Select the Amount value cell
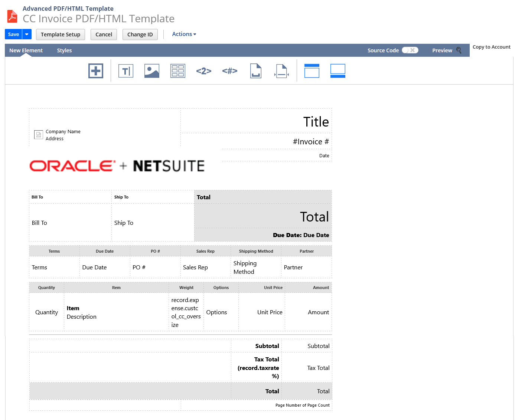This screenshot has height=420, width=515. coord(308,312)
